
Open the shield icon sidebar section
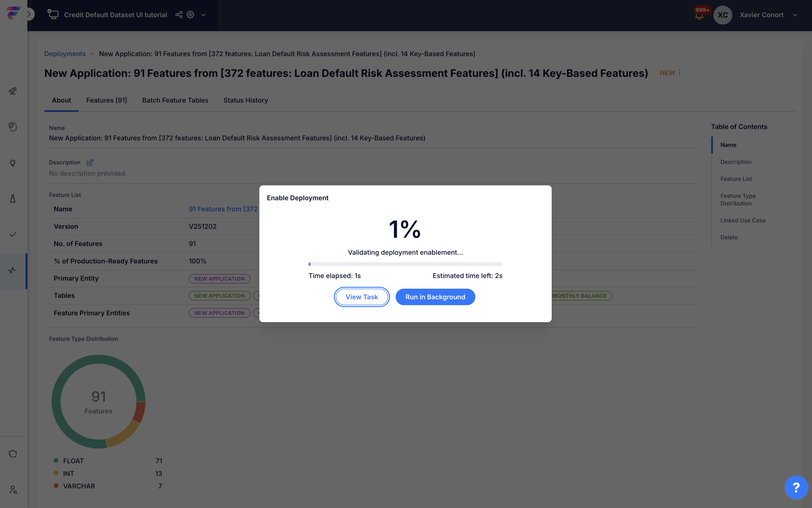[13, 454]
